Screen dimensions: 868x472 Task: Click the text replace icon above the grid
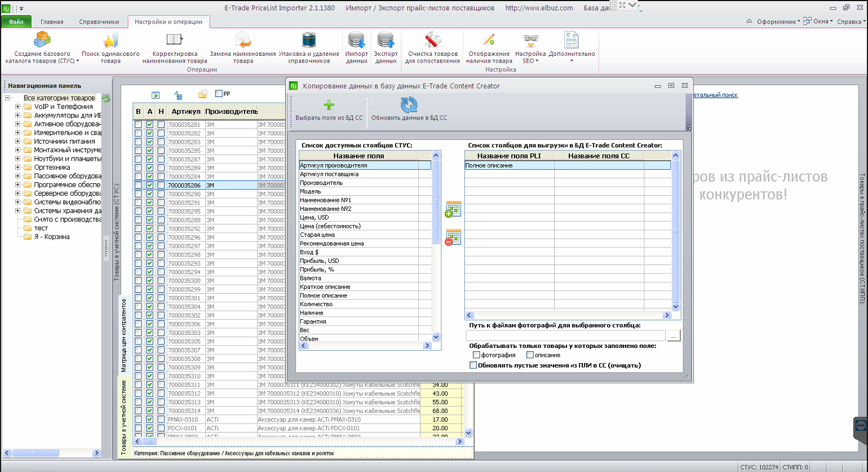[179, 95]
